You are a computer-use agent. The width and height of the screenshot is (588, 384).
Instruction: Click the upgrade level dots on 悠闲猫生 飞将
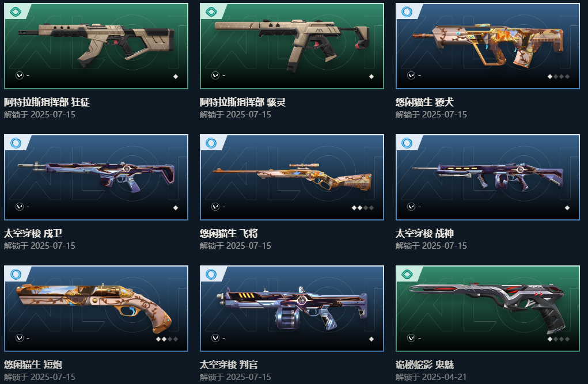[363, 208]
